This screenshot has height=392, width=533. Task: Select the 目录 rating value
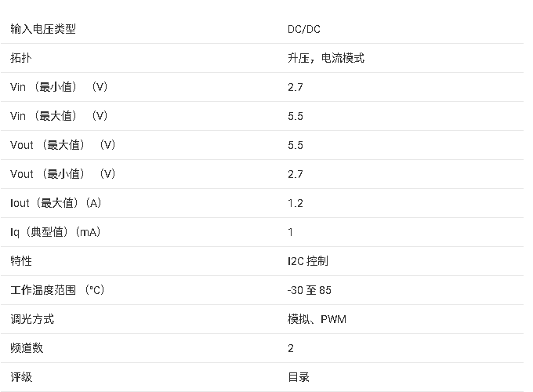pyautogui.click(x=299, y=377)
